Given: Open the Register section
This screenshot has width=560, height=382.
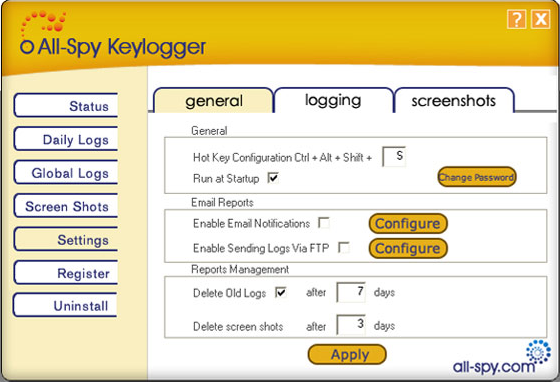Looking at the screenshot, I should click(x=66, y=273).
